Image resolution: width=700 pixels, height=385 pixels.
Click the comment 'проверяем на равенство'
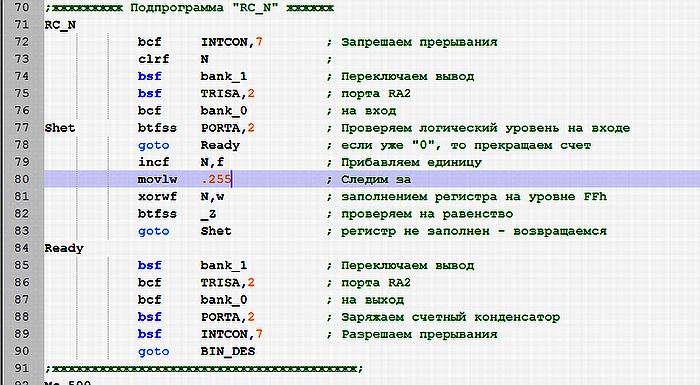(x=427, y=214)
